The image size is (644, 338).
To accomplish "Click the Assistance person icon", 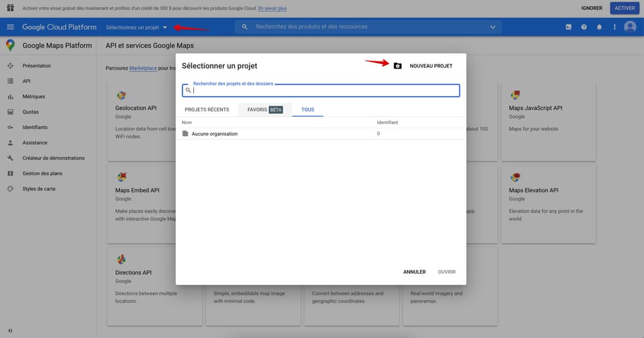I will pyautogui.click(x=10, y=142).
